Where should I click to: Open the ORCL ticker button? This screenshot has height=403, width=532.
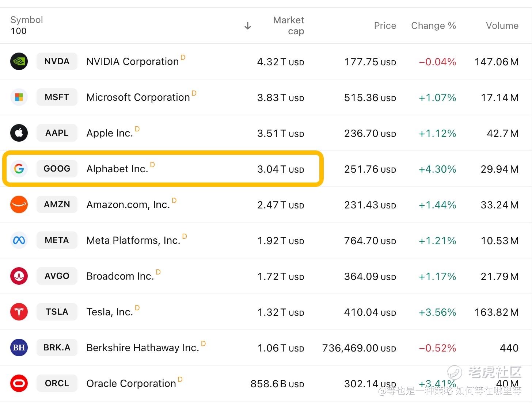pyautogui.click(x=57, y=383)
